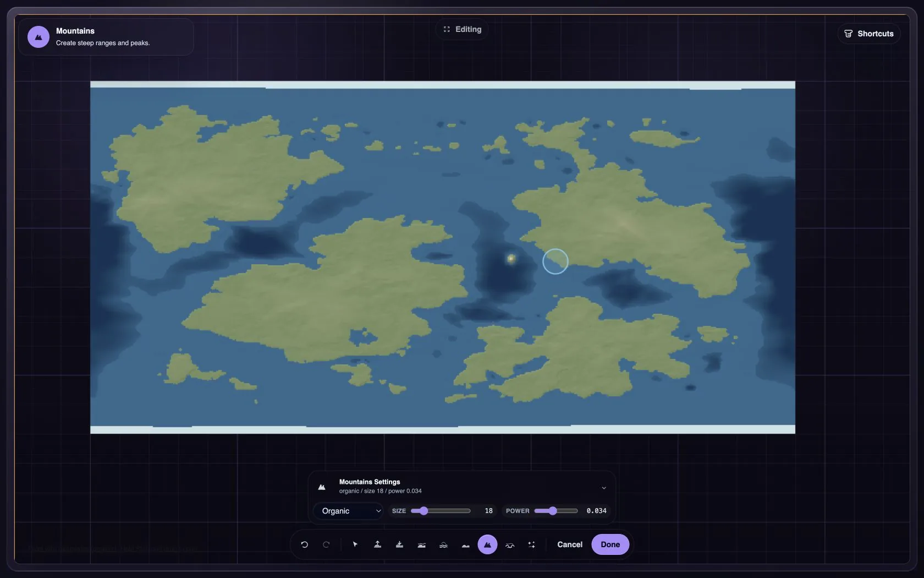
Task: Select the sparkles noise tool
Action: [x=531, y=544]
